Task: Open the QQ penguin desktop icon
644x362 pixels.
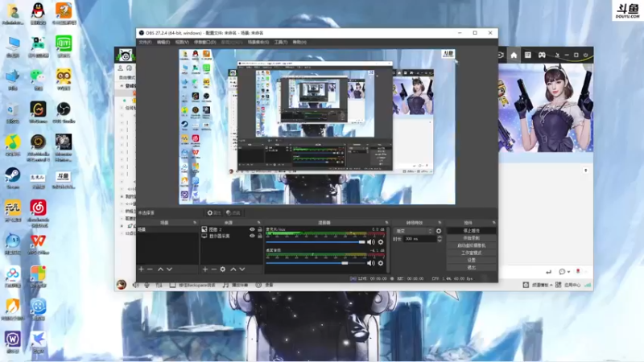Action: [38, 14]
